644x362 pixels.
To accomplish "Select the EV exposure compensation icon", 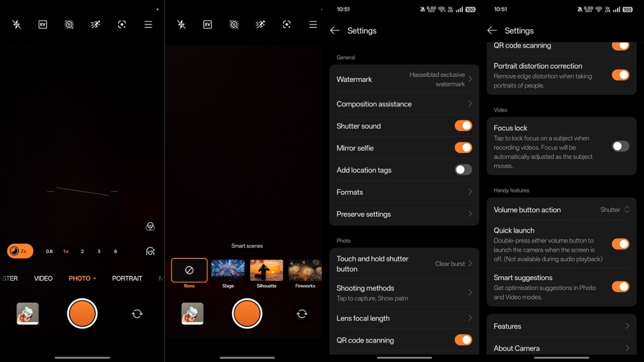I will [42, 24].
